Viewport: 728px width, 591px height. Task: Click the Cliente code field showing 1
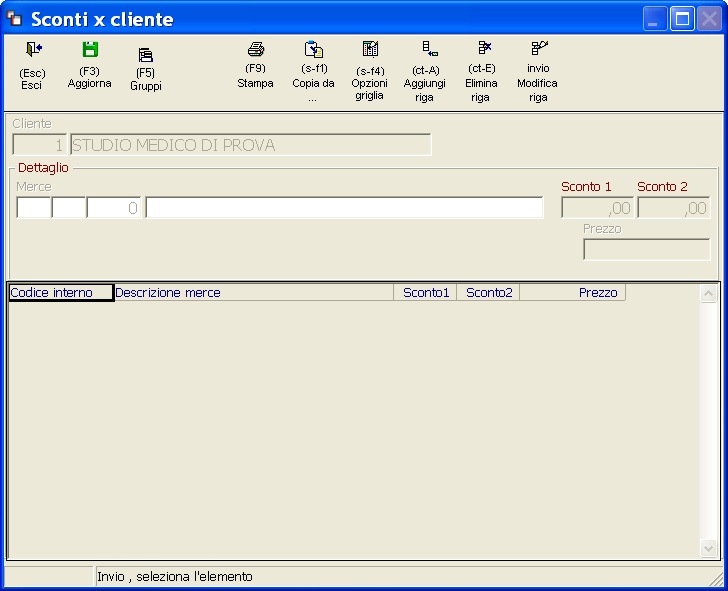[x=39, y=145]
